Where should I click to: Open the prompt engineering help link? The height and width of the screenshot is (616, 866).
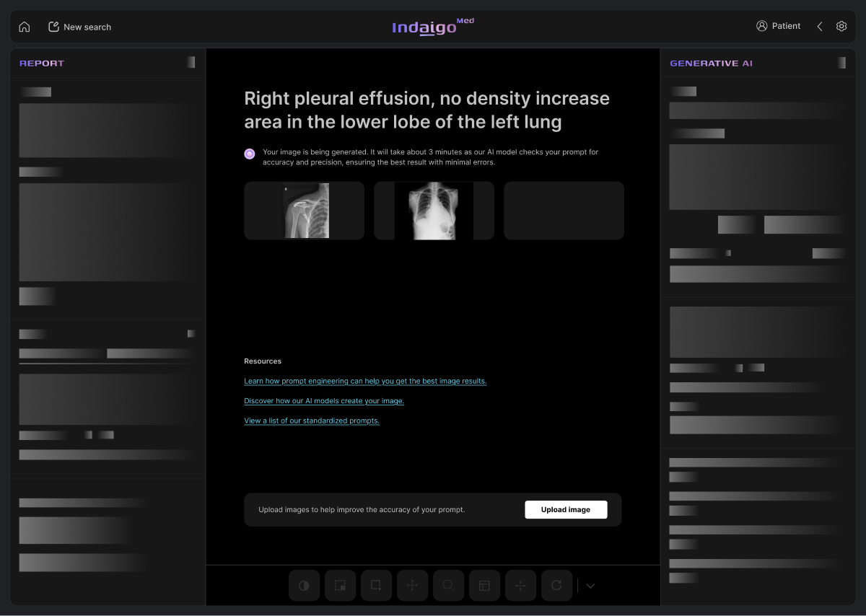(365, 381)
